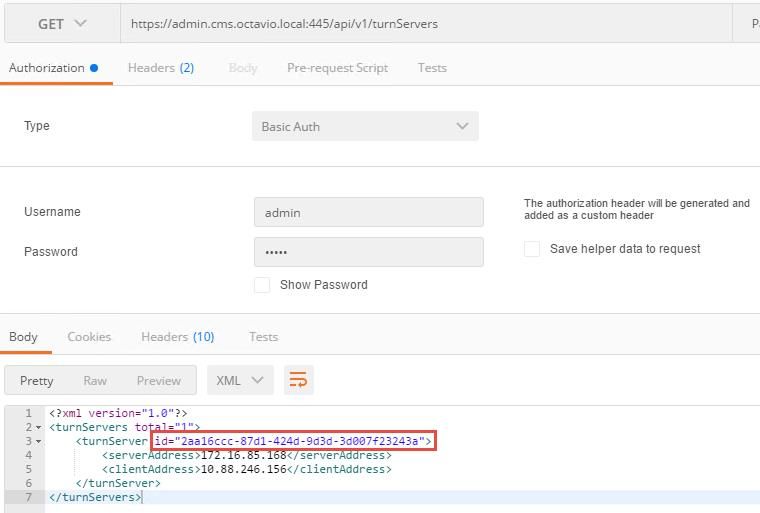Switch to Authorization request tab
This screenshot has height=513, width=760.
pyautogui.click(x=53, y=68)
